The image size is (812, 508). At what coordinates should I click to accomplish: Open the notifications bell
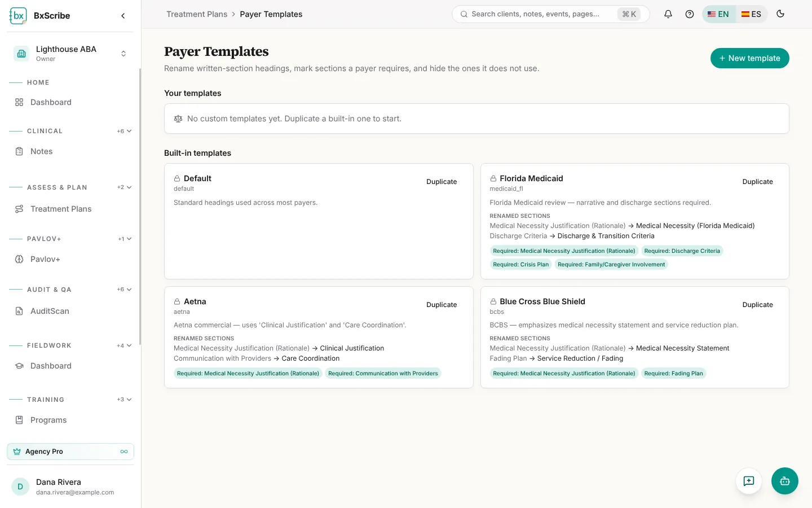pyautogui.click(x=668, y=14)
